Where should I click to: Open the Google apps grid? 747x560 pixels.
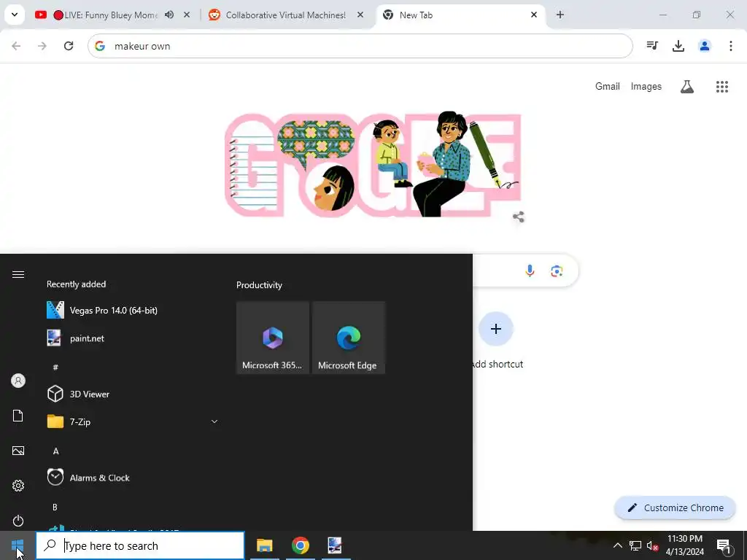[x=722, y=87]
